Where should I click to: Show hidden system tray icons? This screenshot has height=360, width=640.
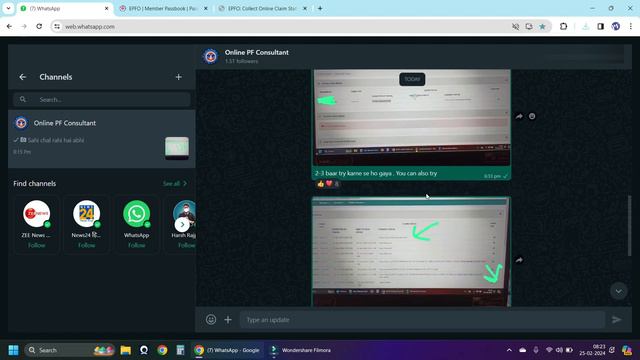(509, 350)
